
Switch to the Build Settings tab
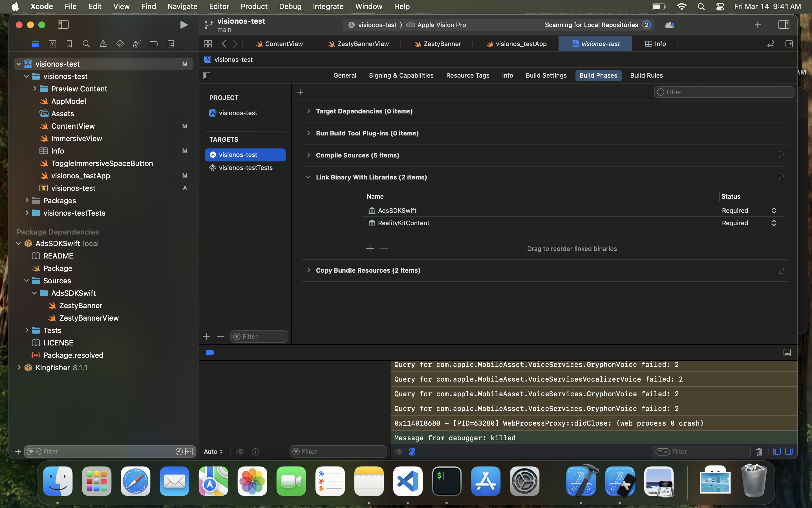[546, 76]
